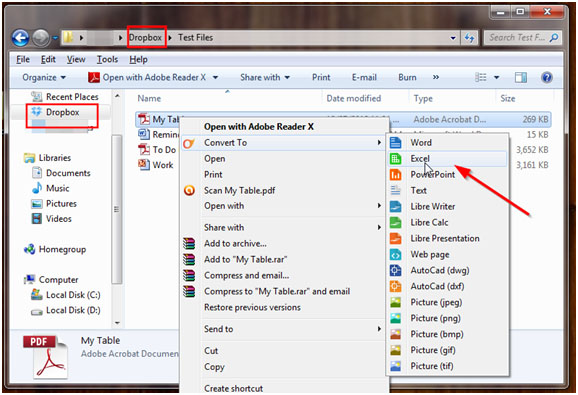Click the Burn toolbar button
This screenshot has width=578, height=395.
pyautogui.click(x=407, y=77)
